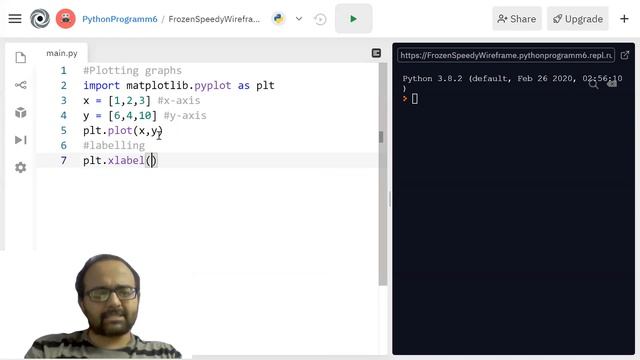The height and width of the screenshot is (360, 640).
Task: Open the version history clock icon
Action: (x=320, y=19)
